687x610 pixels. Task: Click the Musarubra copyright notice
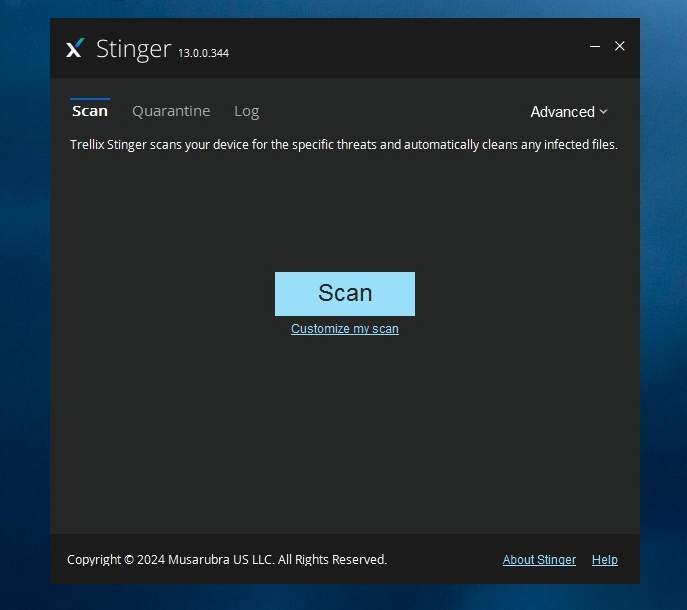tap(227, 560)
